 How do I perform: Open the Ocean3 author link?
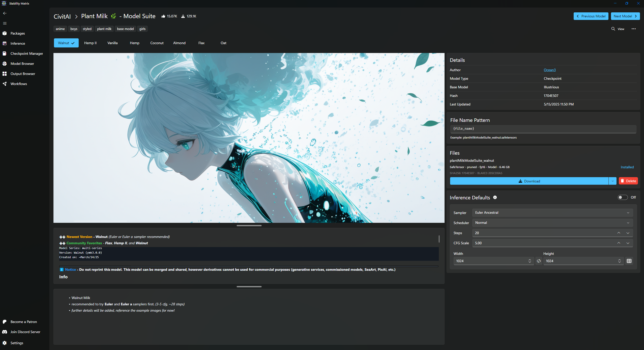point(549,70)
